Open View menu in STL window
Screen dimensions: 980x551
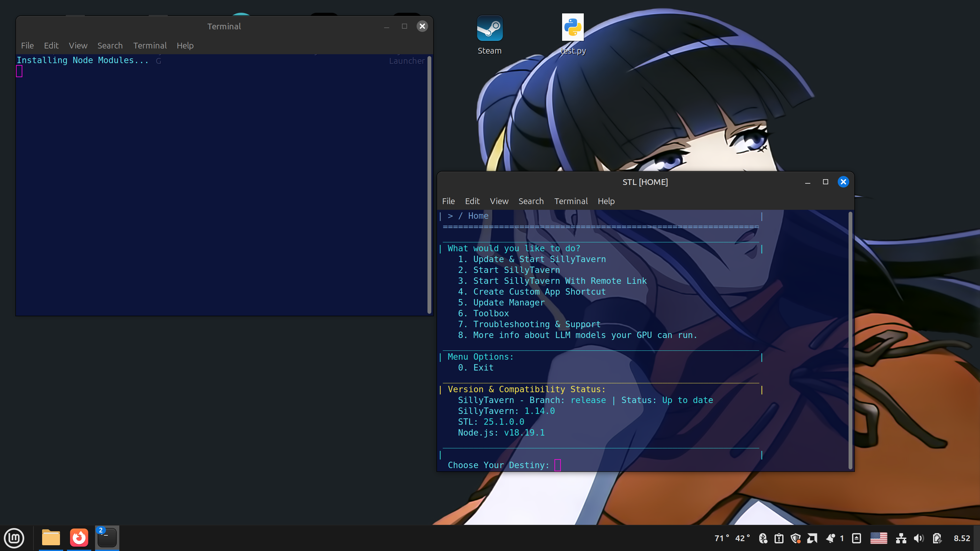[499, 201]
